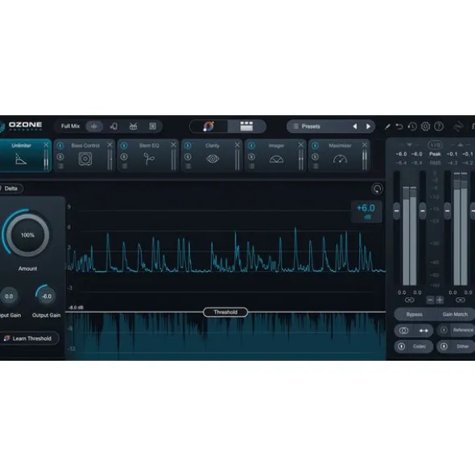Click the Output Gain knob
Image resolution: width=475 pixels, height=476 pixels.
point(47,296)
